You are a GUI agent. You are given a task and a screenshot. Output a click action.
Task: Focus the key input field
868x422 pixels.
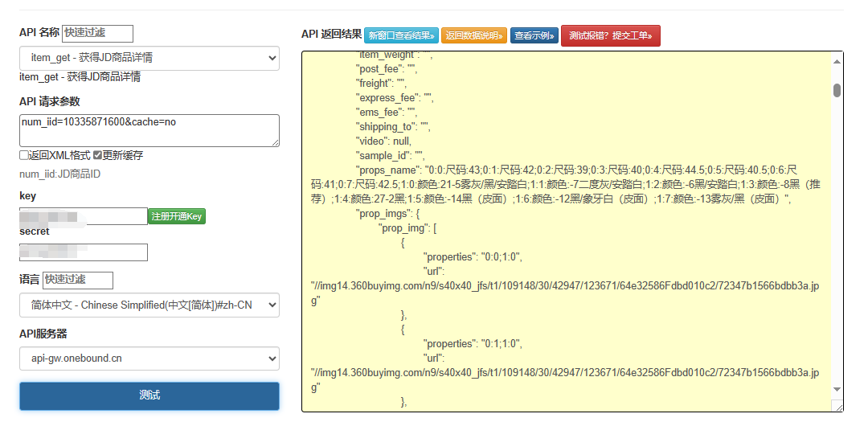(x=84, y=216)
